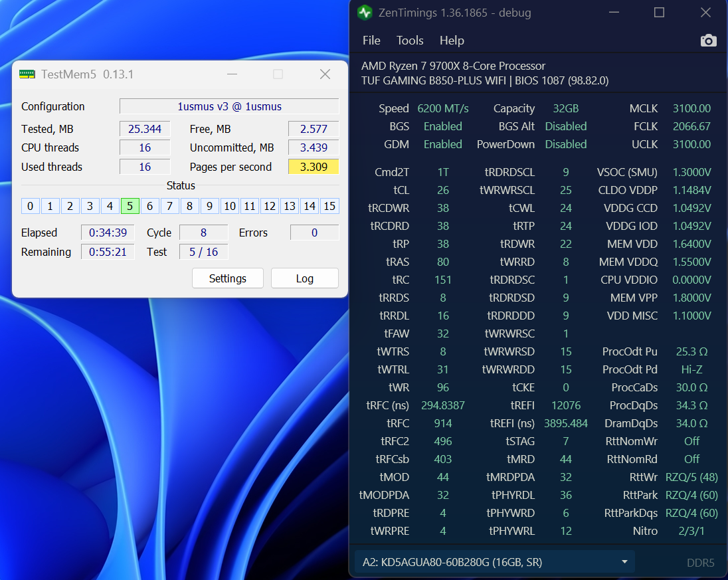The width and height of the screenshot is (728, 580).
Task: Click the tWR value 96
Action: coord(443,387)
